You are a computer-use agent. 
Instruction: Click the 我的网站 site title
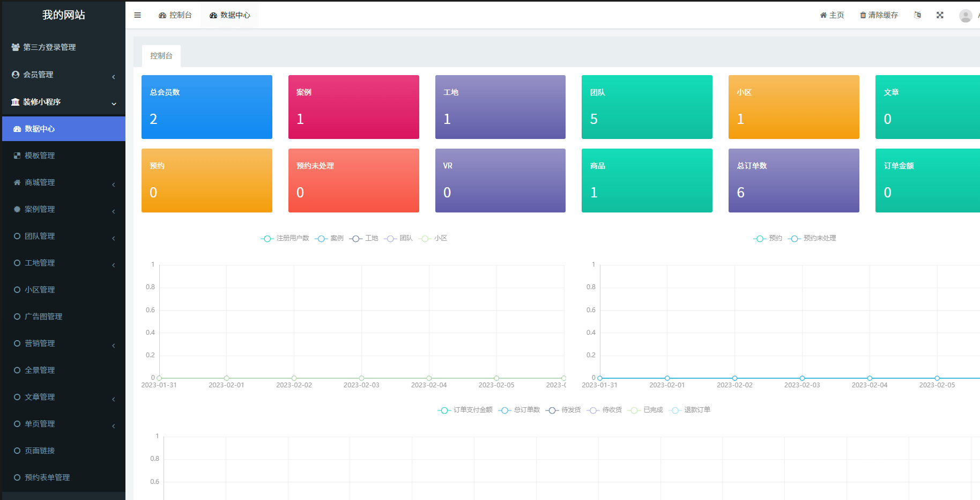pos(64,15)
